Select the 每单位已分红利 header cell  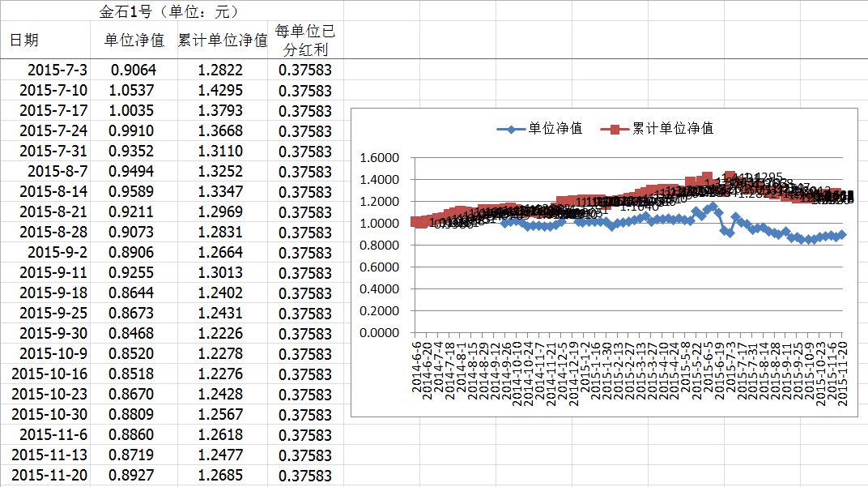click(304, 41)
